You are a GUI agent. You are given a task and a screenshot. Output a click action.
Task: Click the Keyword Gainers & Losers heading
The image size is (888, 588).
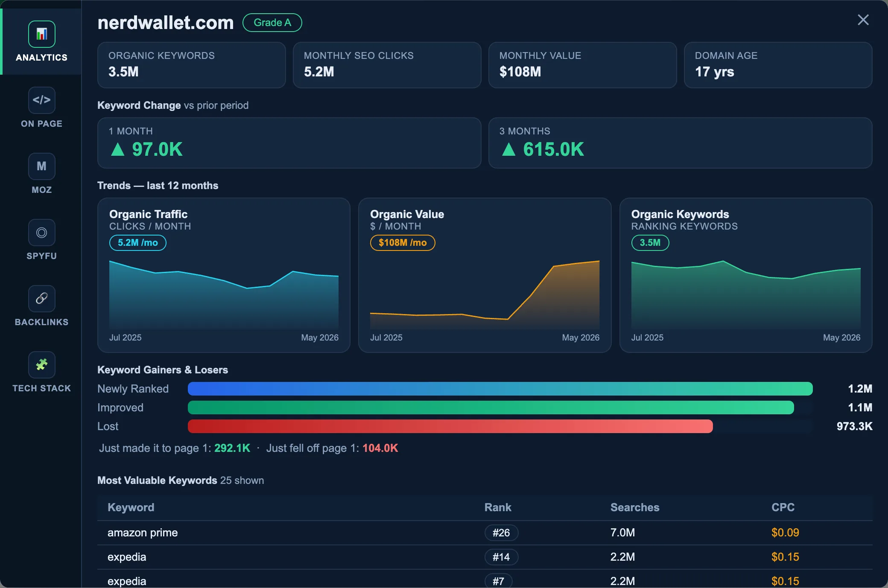[163, 370]
